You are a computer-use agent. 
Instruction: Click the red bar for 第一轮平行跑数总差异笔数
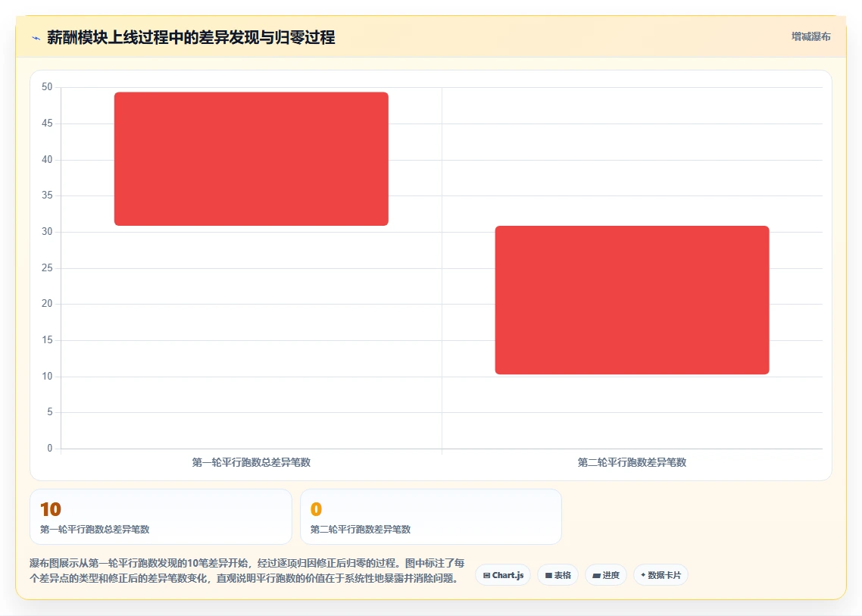251,159
